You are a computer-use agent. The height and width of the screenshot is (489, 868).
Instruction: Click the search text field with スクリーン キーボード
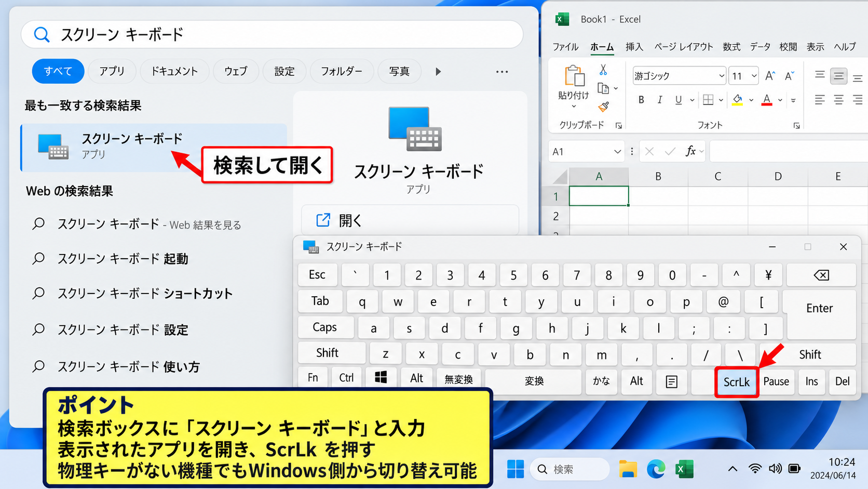[272, 34]
